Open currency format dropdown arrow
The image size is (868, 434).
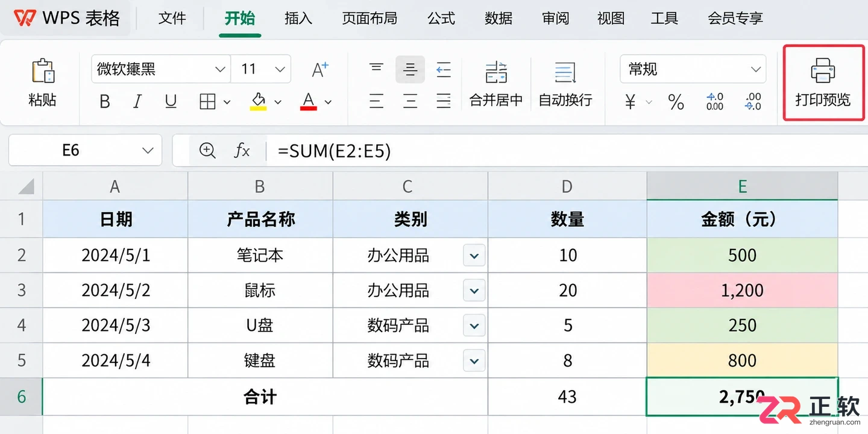[649, 102]
